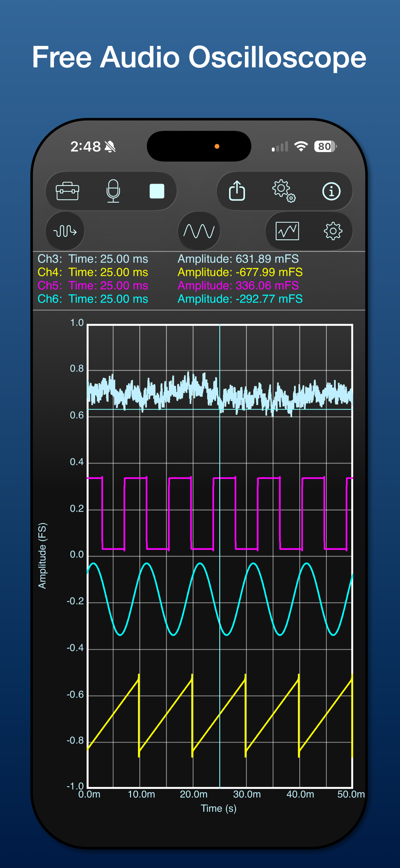Open the plot gear settings icon
The width and height of the screenshot is (400, 868).
tap(333, 231)
